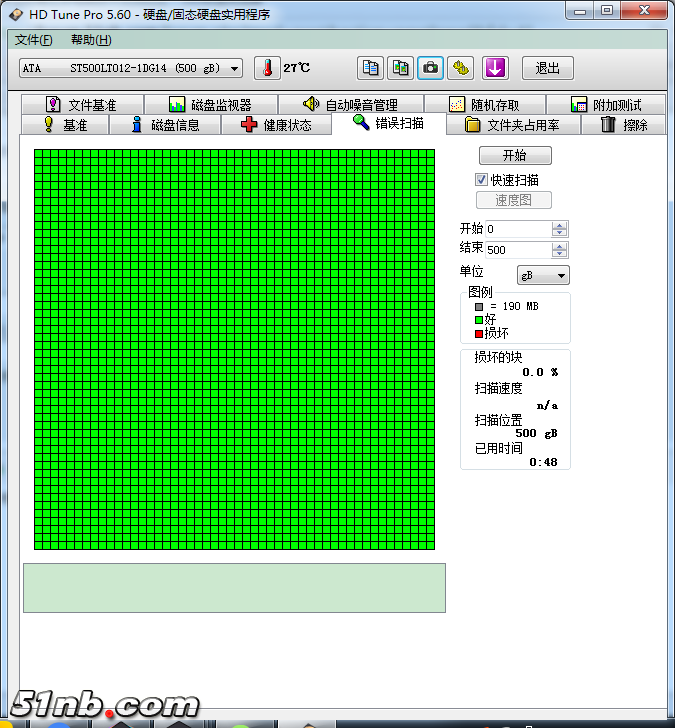This screenshot has width=675, height=728.
Task: Open the 自动噪音管理 tab
Action: (350, 104)
